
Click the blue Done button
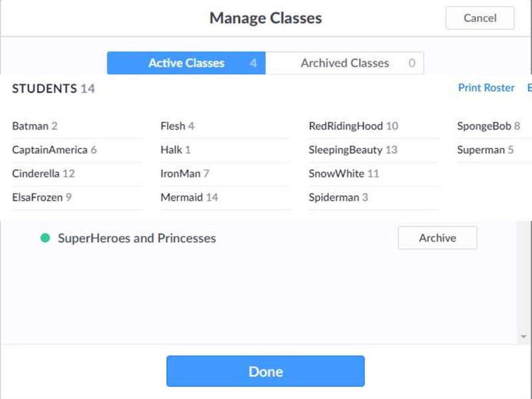point(265,371)
